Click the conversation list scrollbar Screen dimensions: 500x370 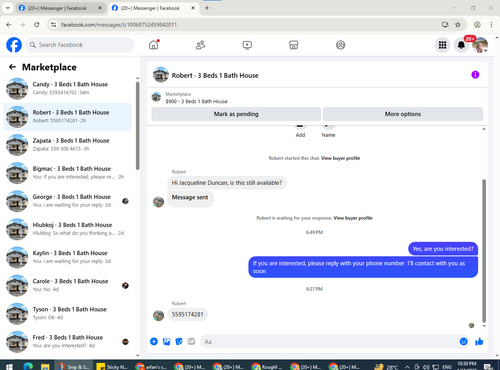[x=138, y=125]
